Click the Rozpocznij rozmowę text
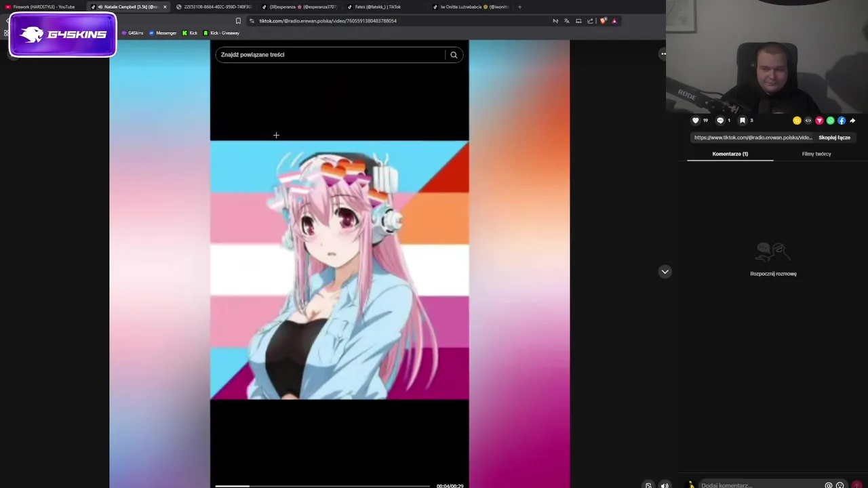The height and width of the screenshot is (488, 868). (773, 274)
